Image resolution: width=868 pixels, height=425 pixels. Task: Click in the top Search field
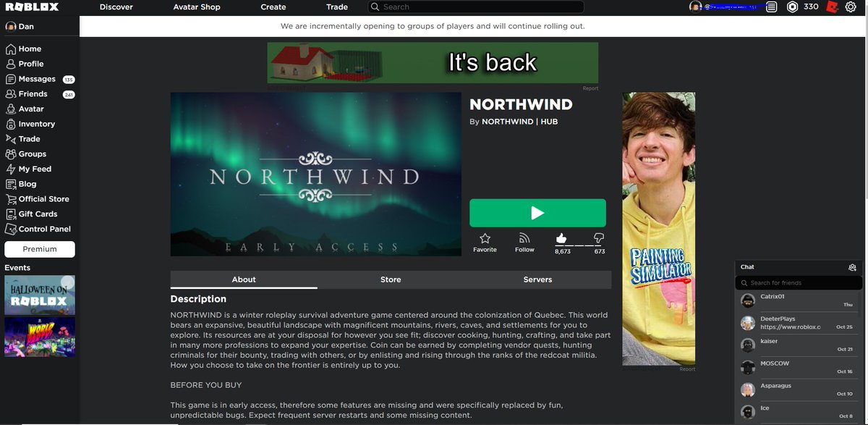coord(476,7)
